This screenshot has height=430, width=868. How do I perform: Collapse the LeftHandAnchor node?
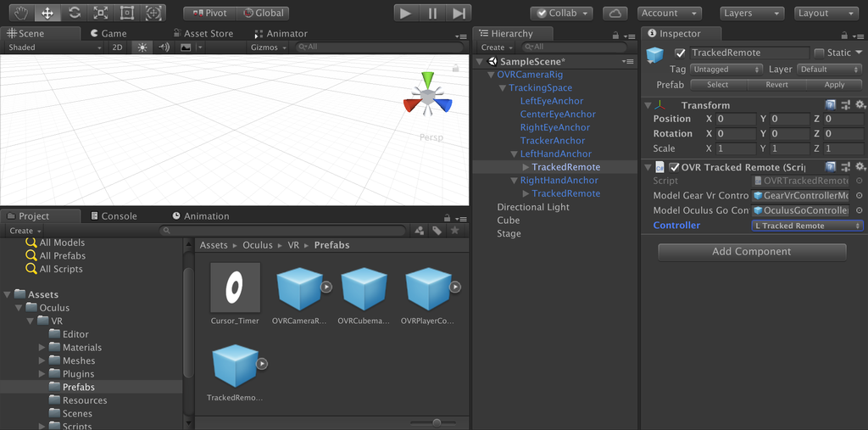click(515, 154)
